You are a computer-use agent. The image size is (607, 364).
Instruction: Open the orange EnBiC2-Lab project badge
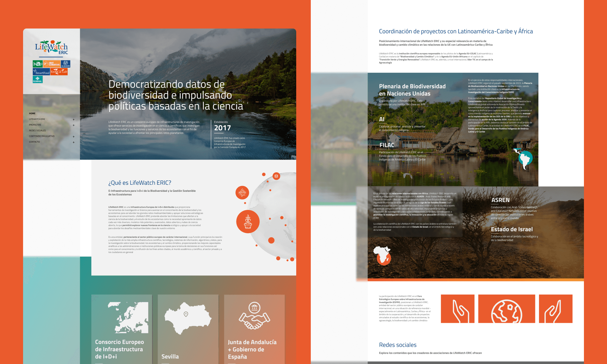click(59, 72)
